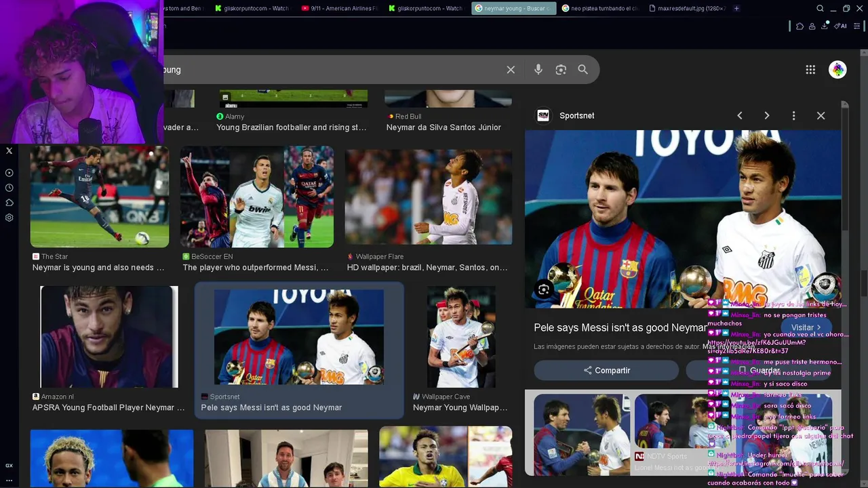Switch to the first gliskorpuntocom Watch tab

(252, 8)
